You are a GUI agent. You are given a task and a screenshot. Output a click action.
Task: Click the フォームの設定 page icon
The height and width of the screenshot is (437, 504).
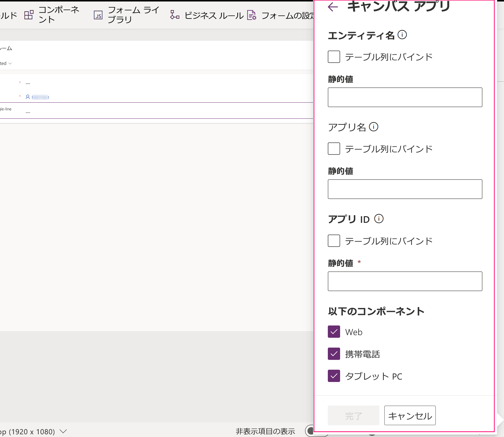pyautogui.click(x=252, y=15)
